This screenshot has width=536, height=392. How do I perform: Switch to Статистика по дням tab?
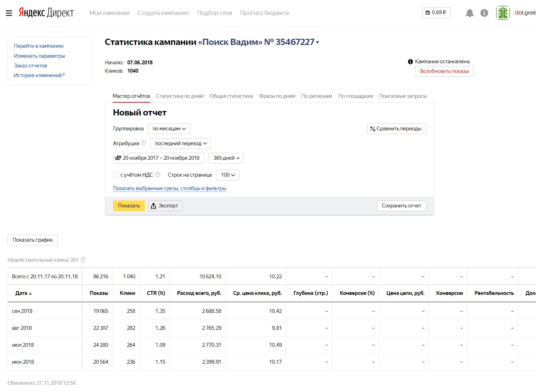pos(180,96)
